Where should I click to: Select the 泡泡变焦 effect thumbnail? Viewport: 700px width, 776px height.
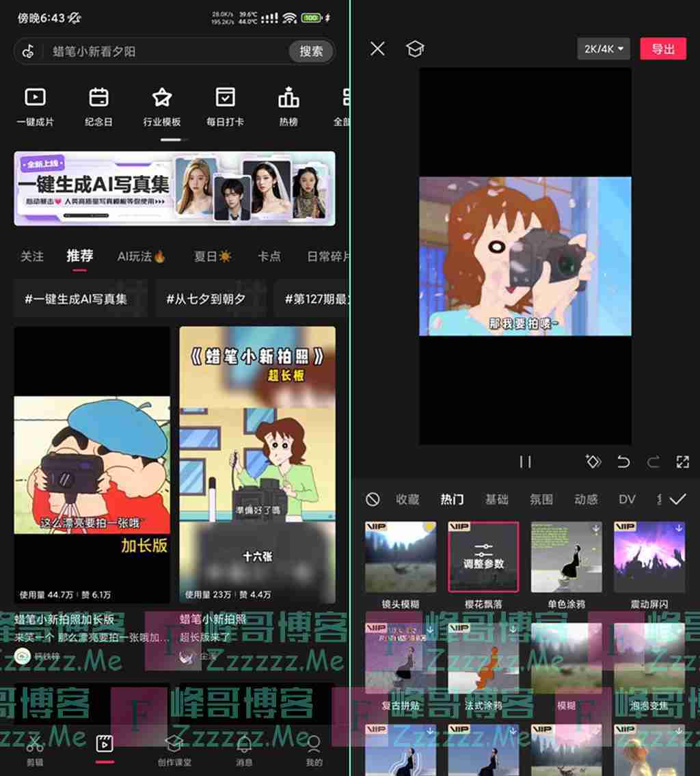pos(649,658)
